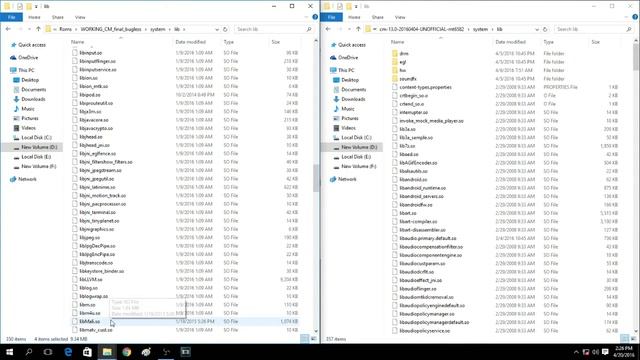Sort by Date modified in right window
The height and width of the screenshot is (360, 640).
511,42
